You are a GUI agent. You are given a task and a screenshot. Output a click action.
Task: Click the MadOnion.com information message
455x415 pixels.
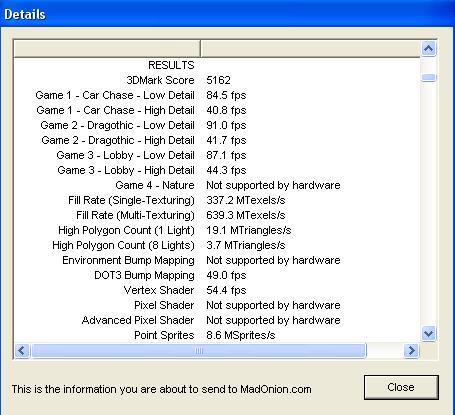coord(162,389)
